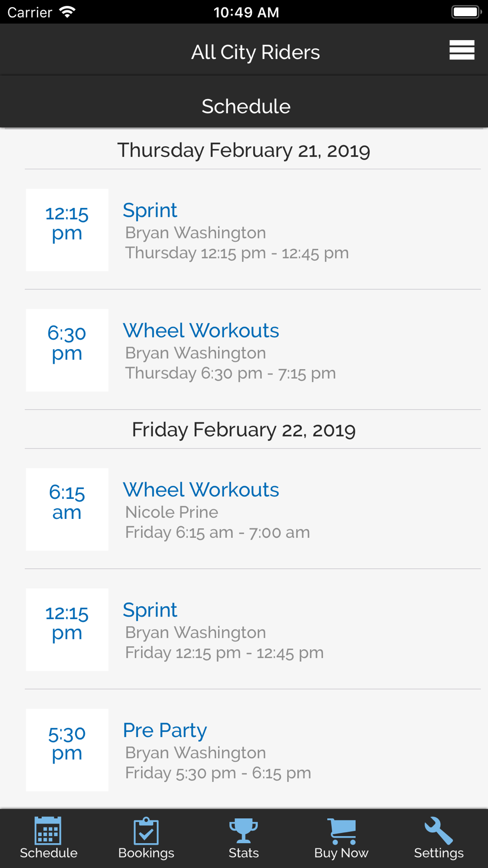Tap the Friday Sprint class title

click(x=150, y=610)
